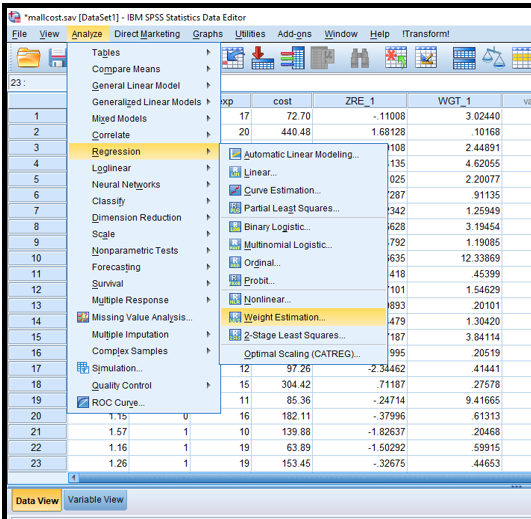Click the cost column header
The height and width of the screenshot is (519, 531).
[x=282, y=101]
